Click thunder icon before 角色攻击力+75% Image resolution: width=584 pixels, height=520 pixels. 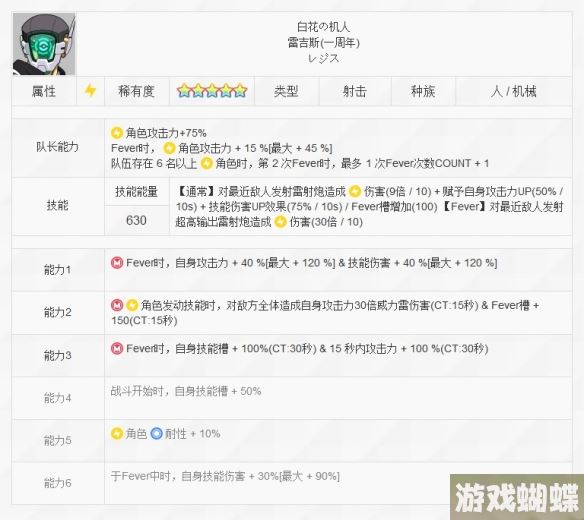[117, 133]
